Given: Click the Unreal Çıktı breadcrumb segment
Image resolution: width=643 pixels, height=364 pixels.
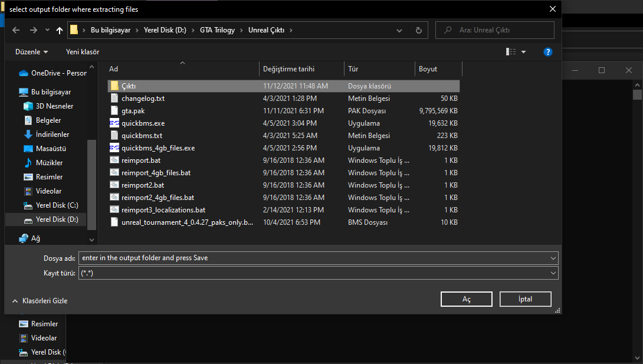Looking at the screenshot, I should [266, 30].
